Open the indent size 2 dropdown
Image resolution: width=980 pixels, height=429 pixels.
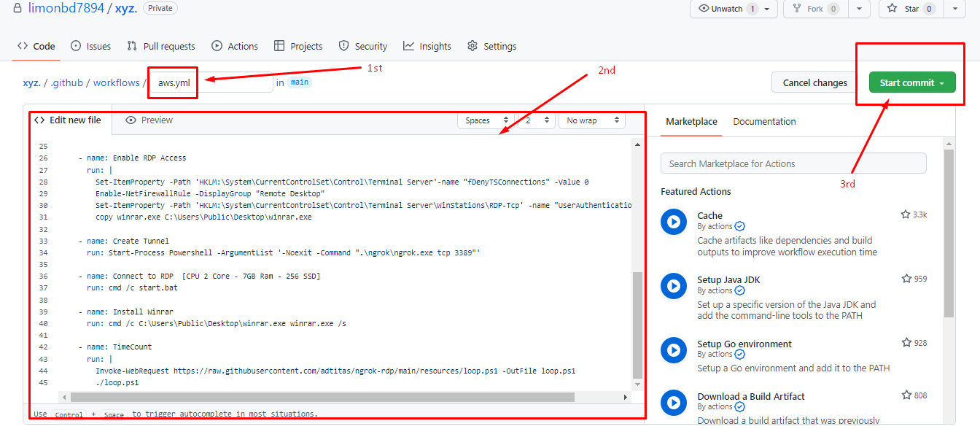pyautogui.click(x=536, y=120)
